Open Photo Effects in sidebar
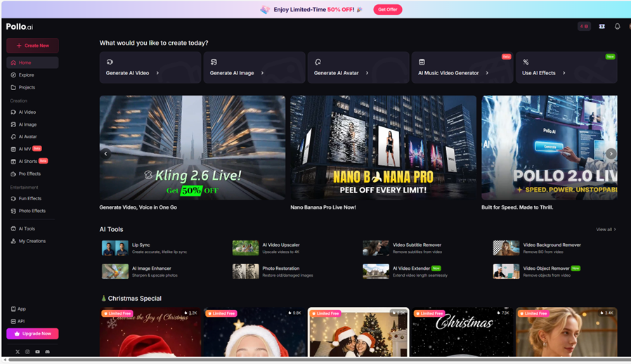Viewport: 631px width, 364px height. [x=32, y=211]
